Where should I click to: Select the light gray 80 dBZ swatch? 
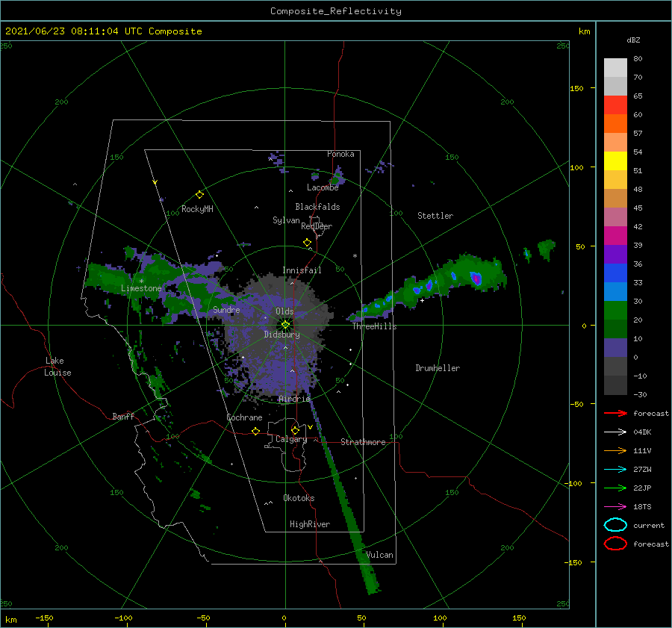pyautogui.click(x=615, y=68)
